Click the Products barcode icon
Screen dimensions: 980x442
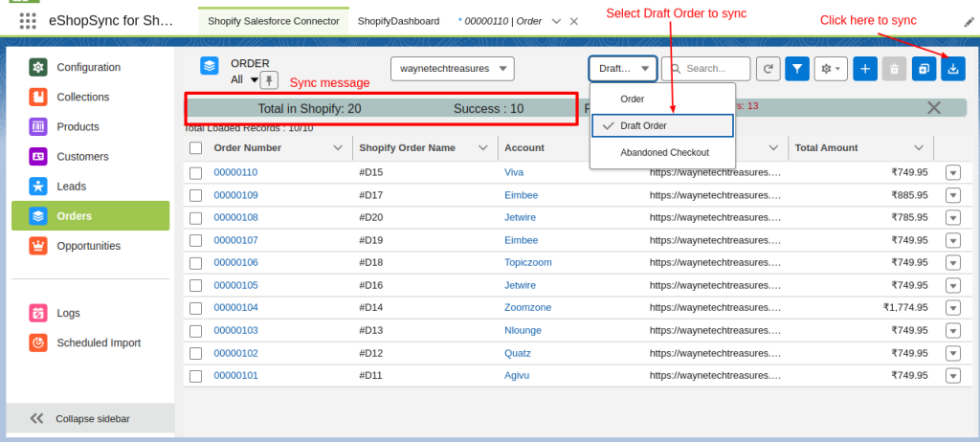point(38,126)
